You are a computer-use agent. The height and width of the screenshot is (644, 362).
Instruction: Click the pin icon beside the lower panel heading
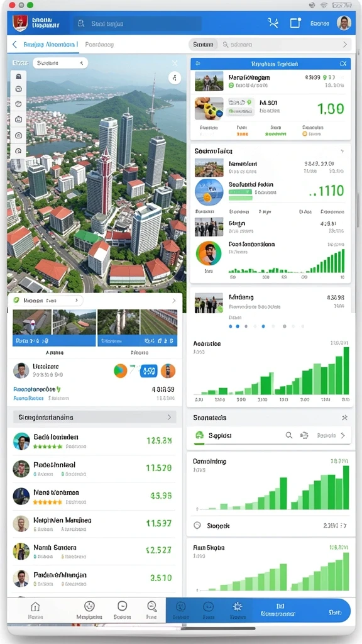coord(344,418)
